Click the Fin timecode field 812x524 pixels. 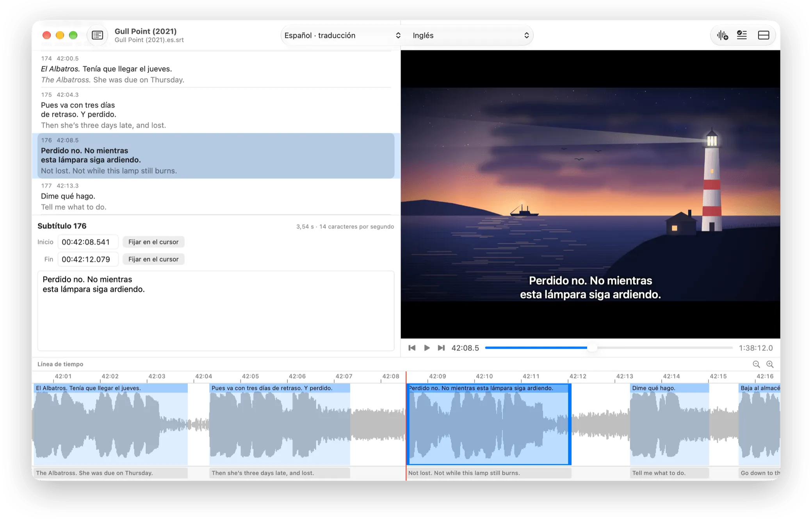coord(88,259)
